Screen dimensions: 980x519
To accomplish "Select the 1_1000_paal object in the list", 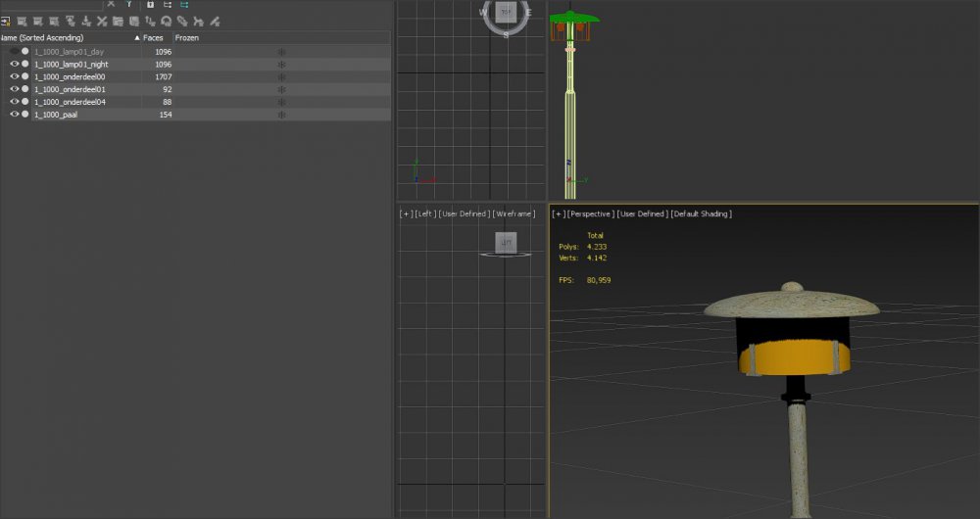I will coord(56,115).
